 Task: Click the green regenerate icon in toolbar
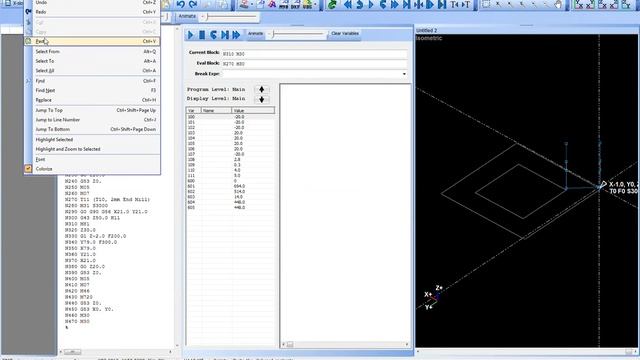pyautogui.click(x=332, y=4)
